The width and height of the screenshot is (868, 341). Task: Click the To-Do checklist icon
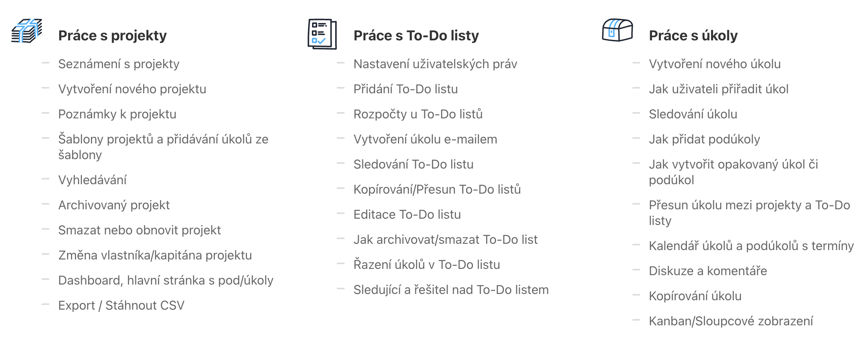tap(322, 34)
